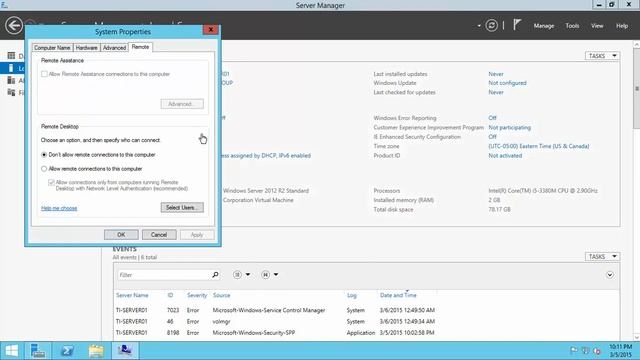Sort events by Server Name column
This screenshot has width=640, height=360.
[132, 295]
